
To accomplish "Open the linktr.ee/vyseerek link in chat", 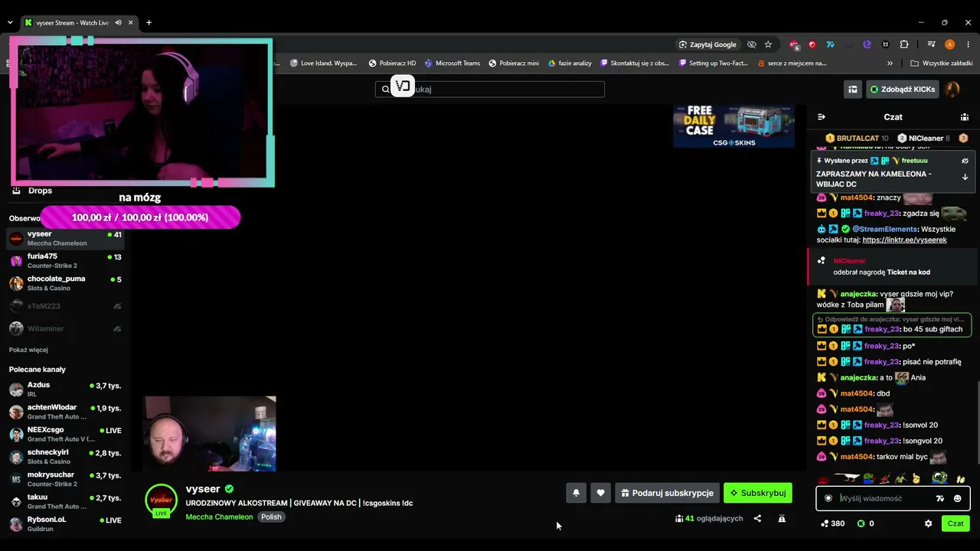I will pos(904,240).
